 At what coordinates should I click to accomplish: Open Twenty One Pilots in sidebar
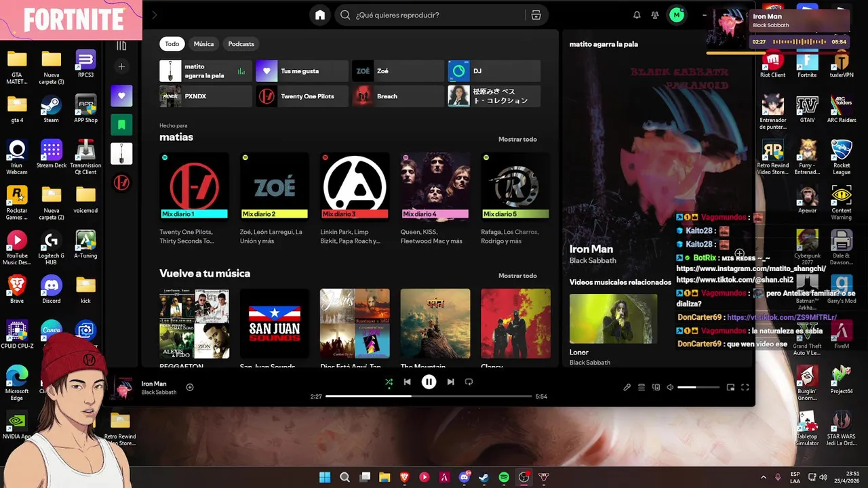(121, 183)
